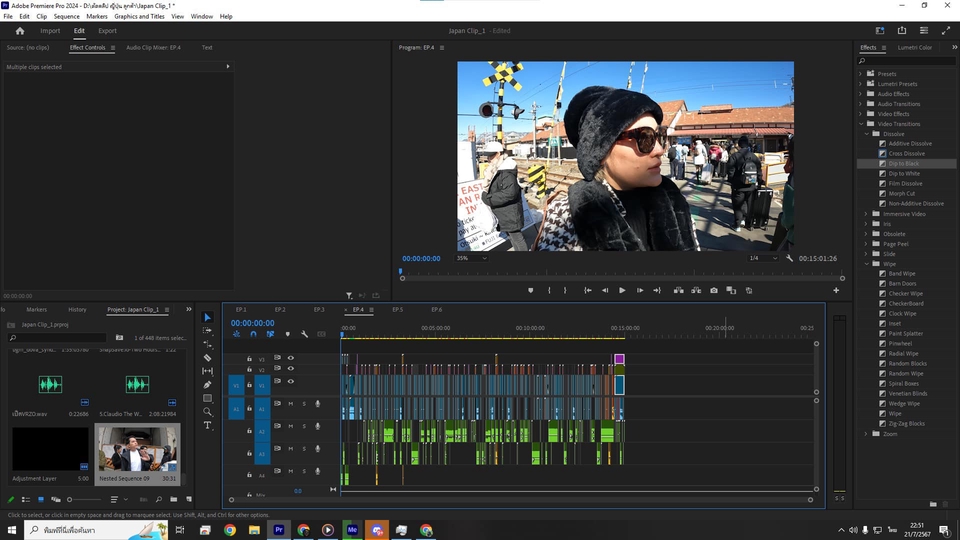Select the Cross Dissolve transition
The width and height of the screenshot is (960, 540).
coord(906,153)
